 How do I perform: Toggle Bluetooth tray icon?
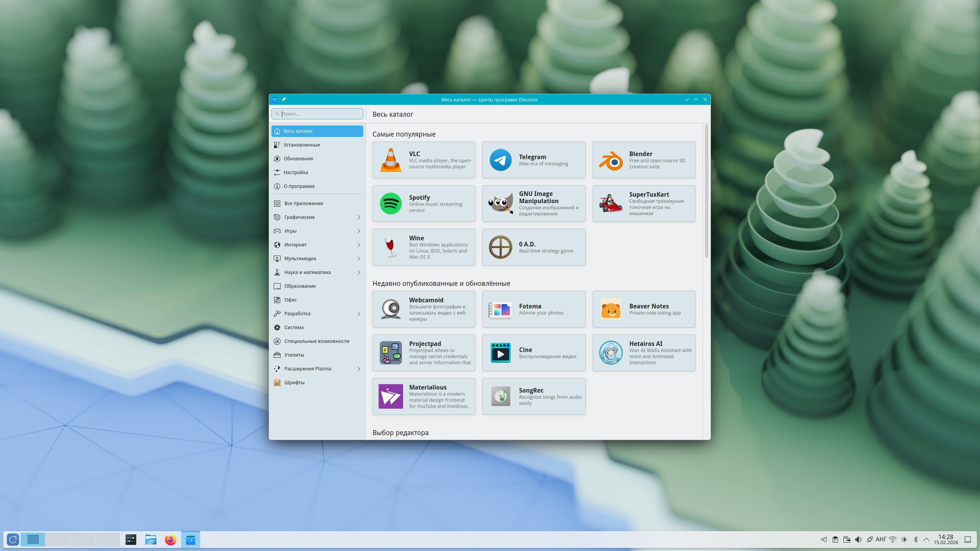(x=915, y=540)
